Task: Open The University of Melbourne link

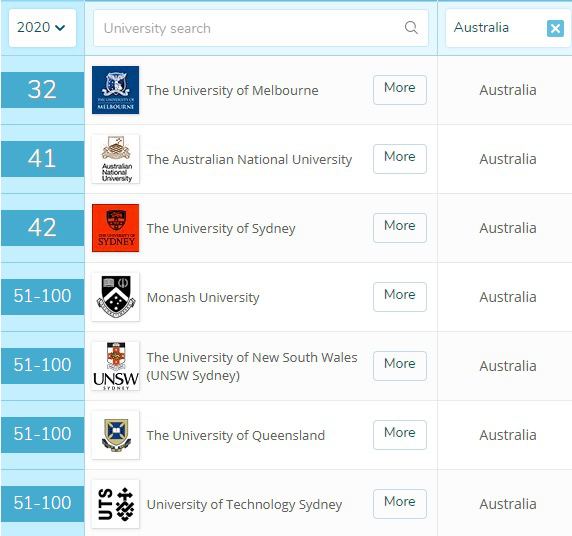Action: 232,90
